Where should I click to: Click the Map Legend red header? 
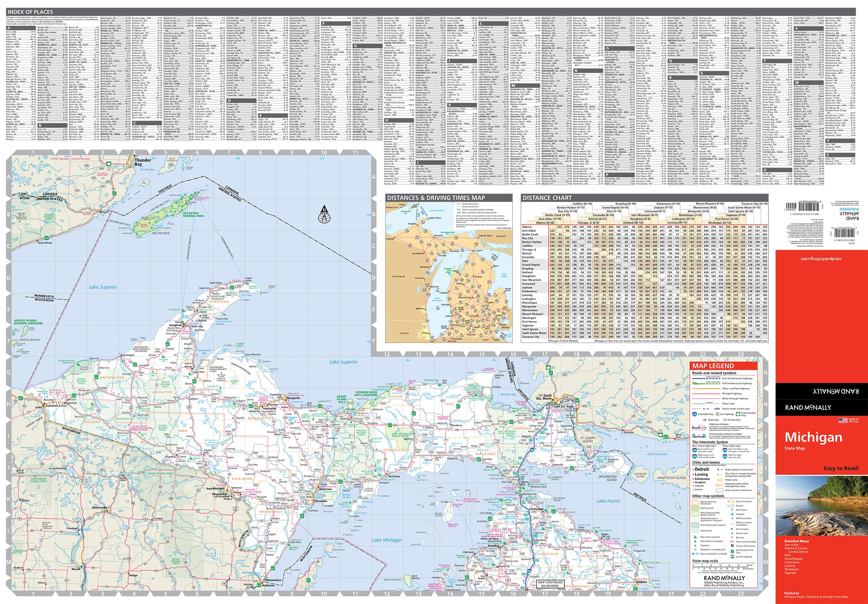click(713, 366)
